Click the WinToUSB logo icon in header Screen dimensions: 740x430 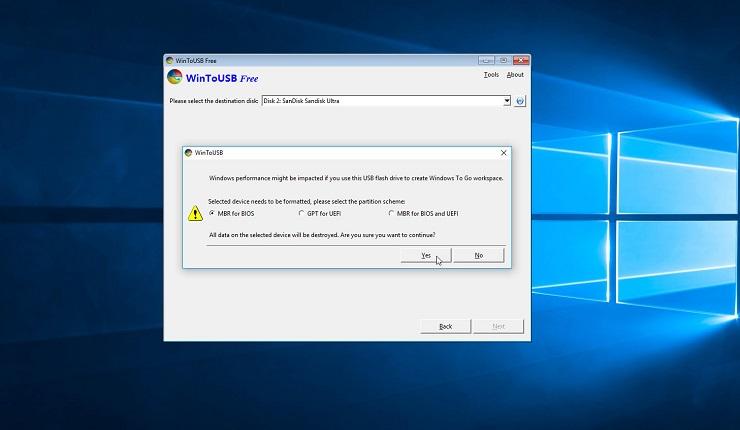175,77
